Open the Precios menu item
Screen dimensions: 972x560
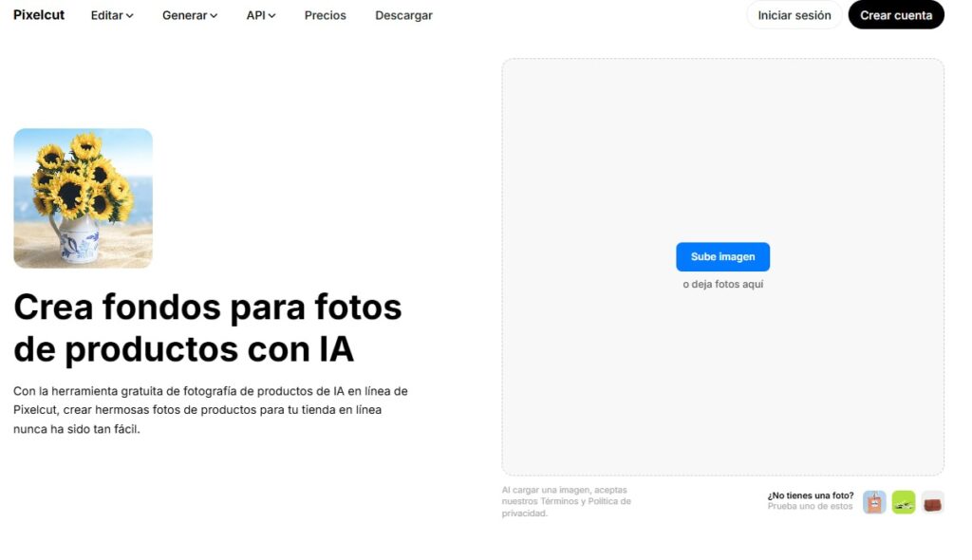[x=325, y=15]
